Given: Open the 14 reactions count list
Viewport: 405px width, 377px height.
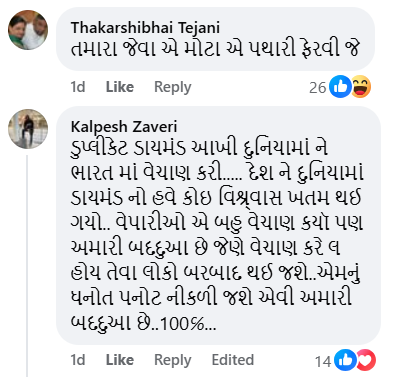Looking at the screenshot, I should 323,361.
